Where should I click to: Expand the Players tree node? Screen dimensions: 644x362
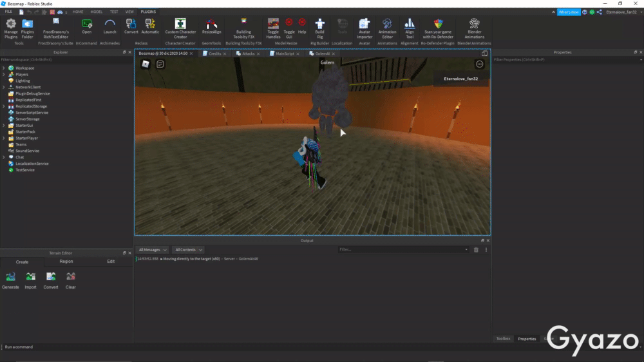4,74
